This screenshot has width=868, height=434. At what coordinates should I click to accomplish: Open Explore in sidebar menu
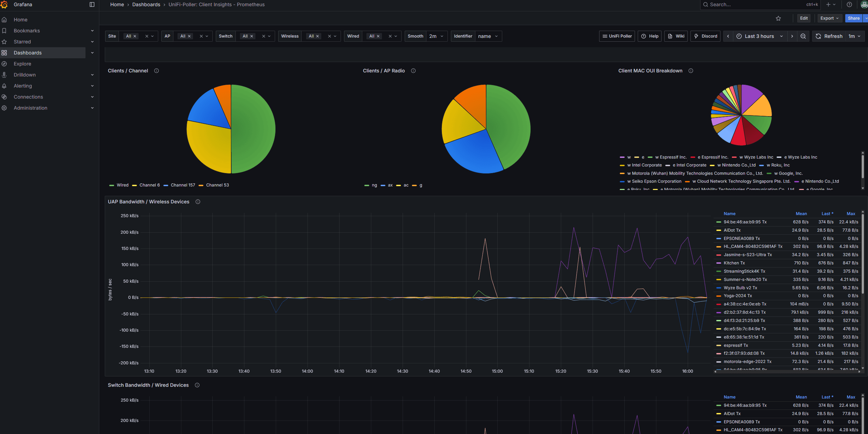click(22, 64)
